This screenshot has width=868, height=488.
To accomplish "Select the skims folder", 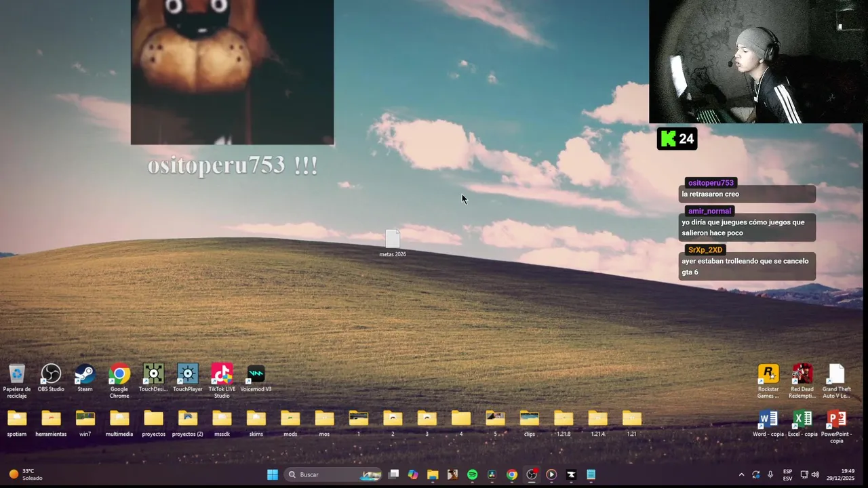I will 256,424.
